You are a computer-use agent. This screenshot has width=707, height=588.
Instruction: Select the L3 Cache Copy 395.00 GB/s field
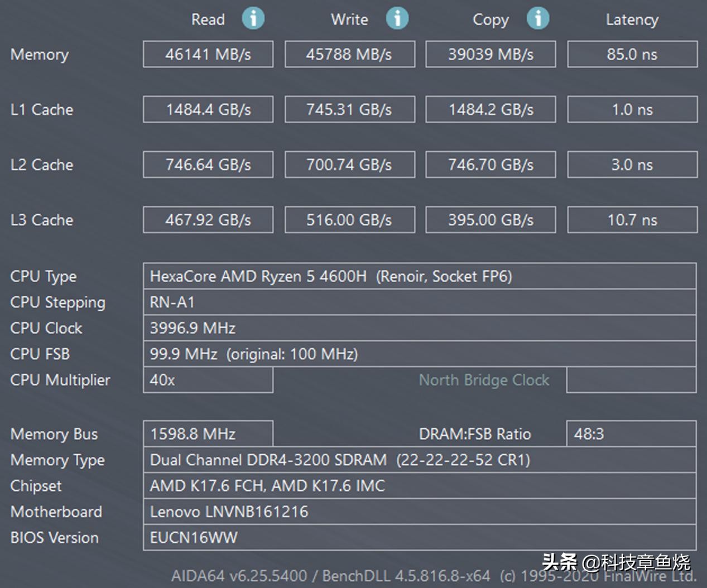point(490,220)
